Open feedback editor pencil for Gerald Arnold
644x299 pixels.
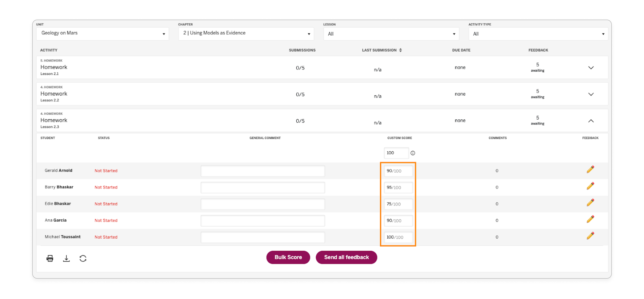[x=590, y=169]
